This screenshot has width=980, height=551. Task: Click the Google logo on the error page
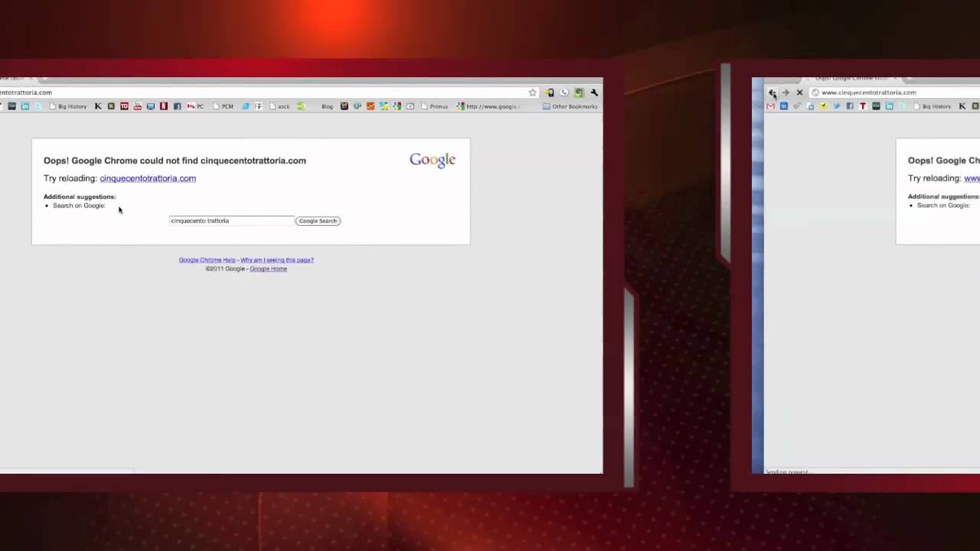pos(433,160)
